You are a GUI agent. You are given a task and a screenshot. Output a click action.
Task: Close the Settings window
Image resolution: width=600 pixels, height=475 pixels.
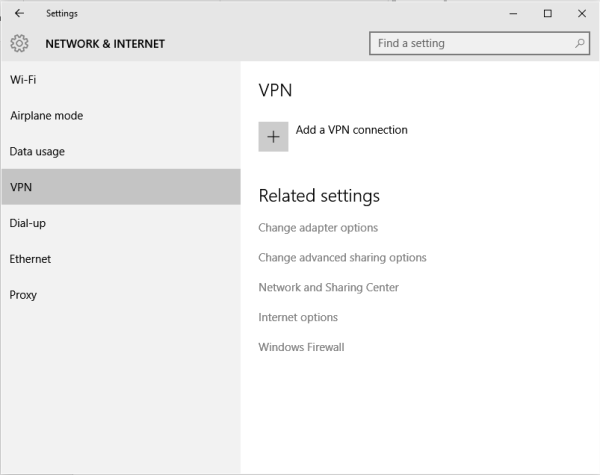(581, 14)
